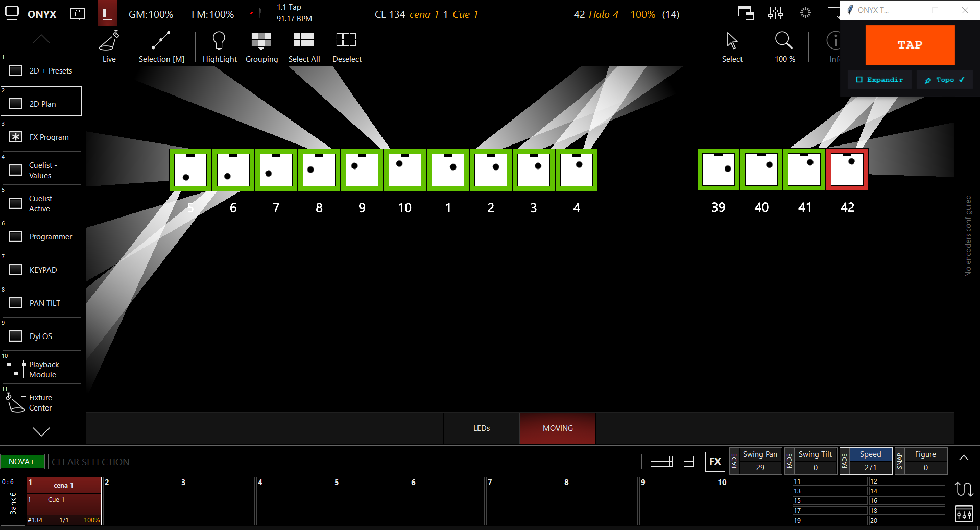Image resolution: width=980 pixels, height=530 pixels.
Task: Hit the orange TAP button
Action: [910, 45]
